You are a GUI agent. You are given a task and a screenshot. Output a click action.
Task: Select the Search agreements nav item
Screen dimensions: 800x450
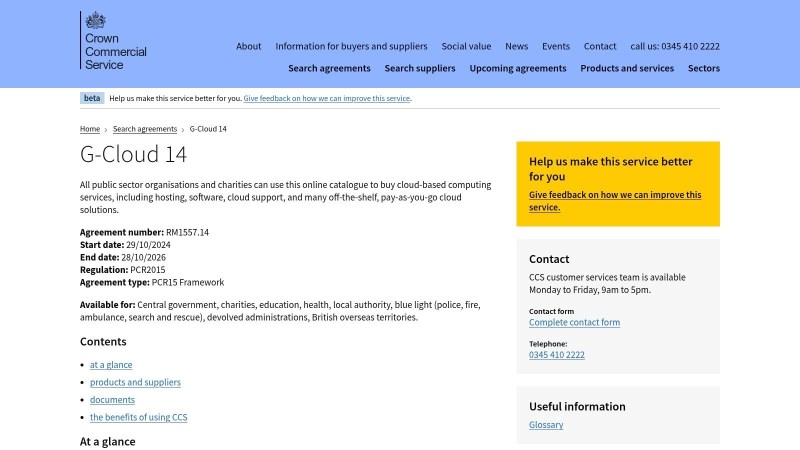329,68
